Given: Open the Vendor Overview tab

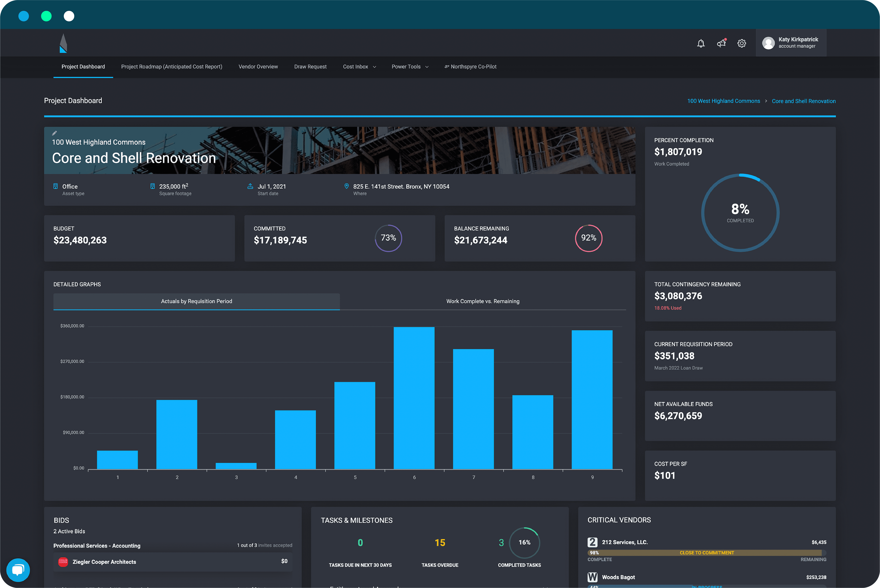Looking at the screenshot, I should pos(258,66).
